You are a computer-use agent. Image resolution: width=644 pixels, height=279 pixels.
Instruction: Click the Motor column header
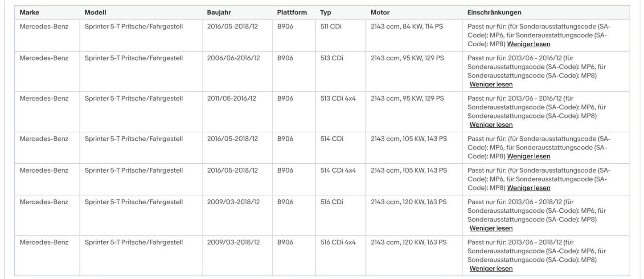click(x=380, y=12)
